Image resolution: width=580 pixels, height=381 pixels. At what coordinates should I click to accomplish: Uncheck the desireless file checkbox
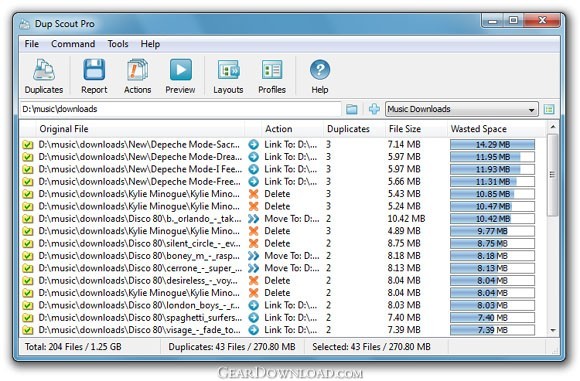(x=28, y=280)
